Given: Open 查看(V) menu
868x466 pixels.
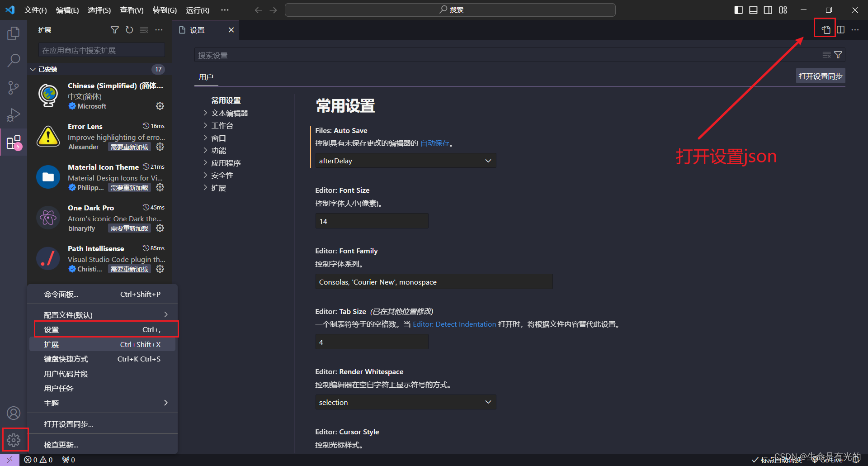Looking at the screenshot, I should click(132, 10).
